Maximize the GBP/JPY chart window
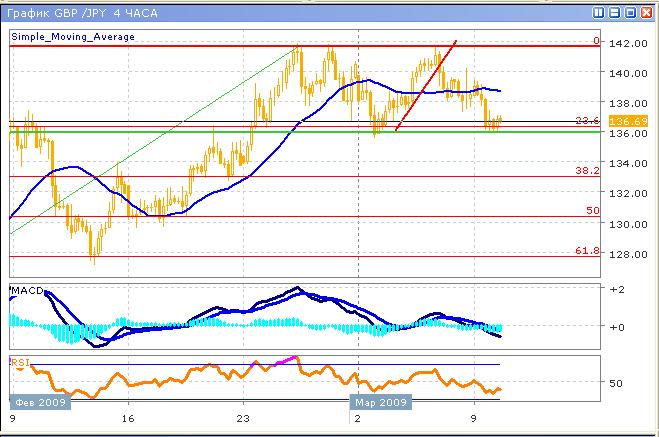This screenshot has width=659, height=437. (x=630, y=13)
